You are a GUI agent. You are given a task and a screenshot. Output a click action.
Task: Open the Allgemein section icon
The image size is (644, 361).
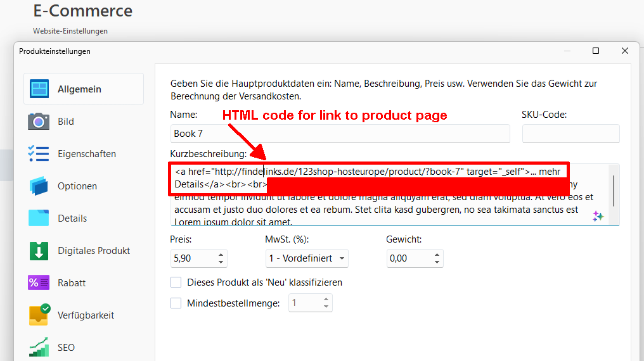click(x=39, y=89)
